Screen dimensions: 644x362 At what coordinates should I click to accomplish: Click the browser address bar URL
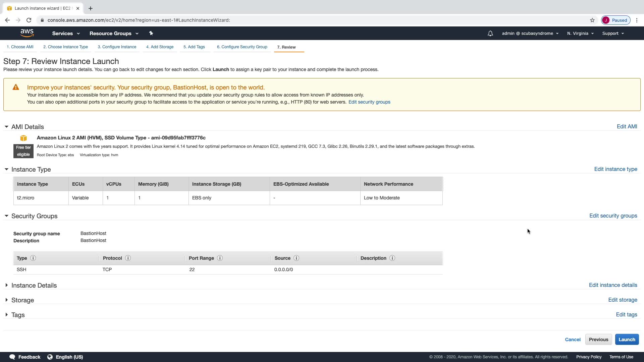coord(139,20)
